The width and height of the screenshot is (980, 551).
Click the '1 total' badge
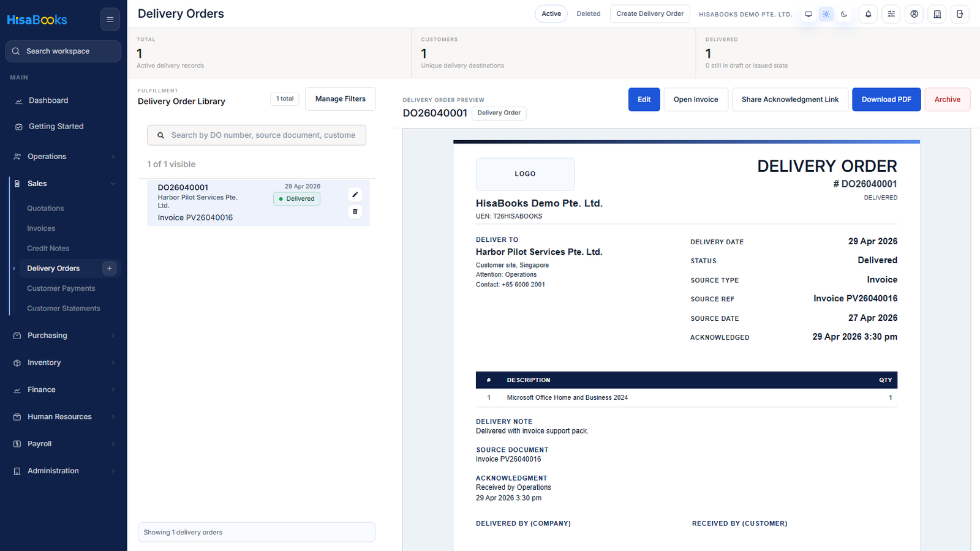point(285,99)
